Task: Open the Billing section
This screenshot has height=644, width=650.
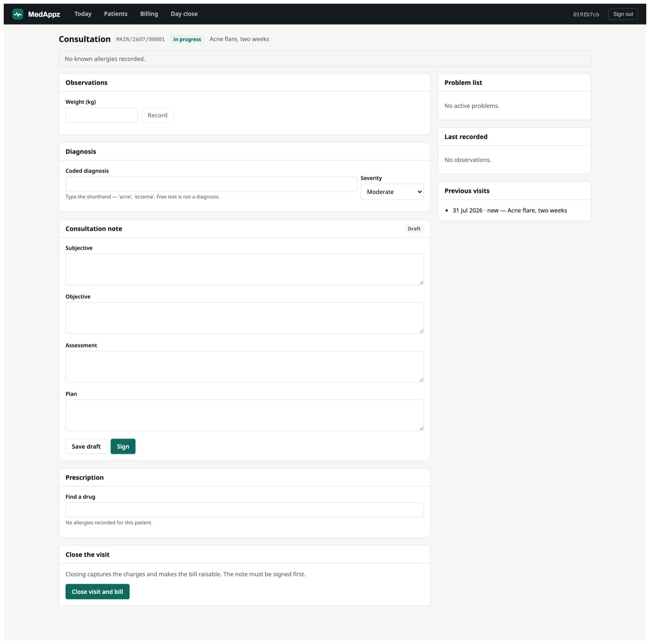Action: 149,14
